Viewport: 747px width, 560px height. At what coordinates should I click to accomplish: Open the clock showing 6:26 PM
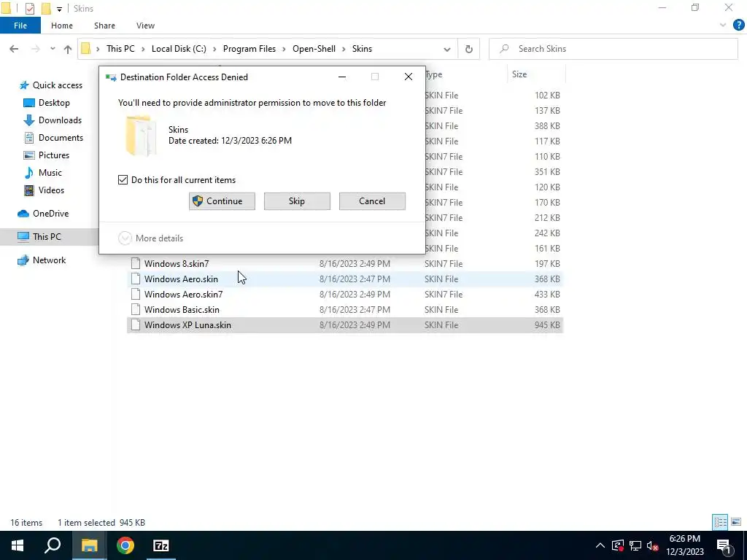pos(684,545)
